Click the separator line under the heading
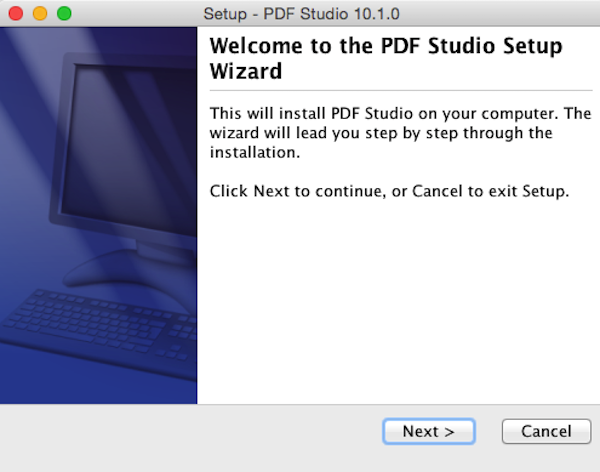This screenshot has width=600, height=472. coord(401,91)
